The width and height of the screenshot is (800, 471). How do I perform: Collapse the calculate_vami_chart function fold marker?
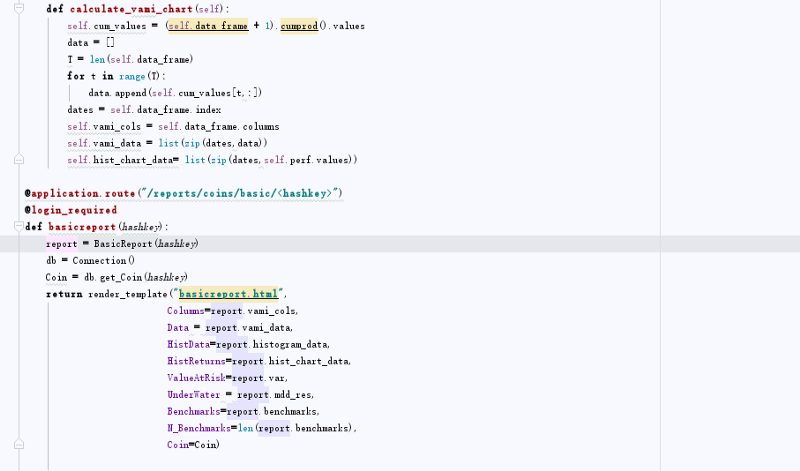tap(18, 8)
